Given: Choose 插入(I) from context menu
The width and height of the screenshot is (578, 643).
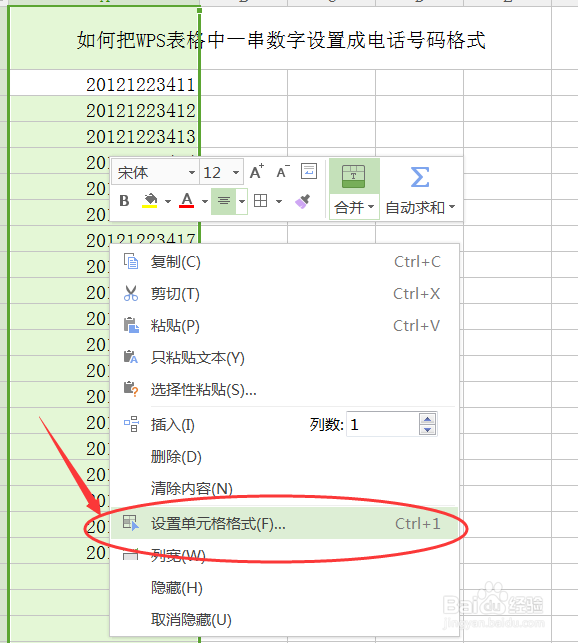Looking at the screenshot, I should coord(172,424).
